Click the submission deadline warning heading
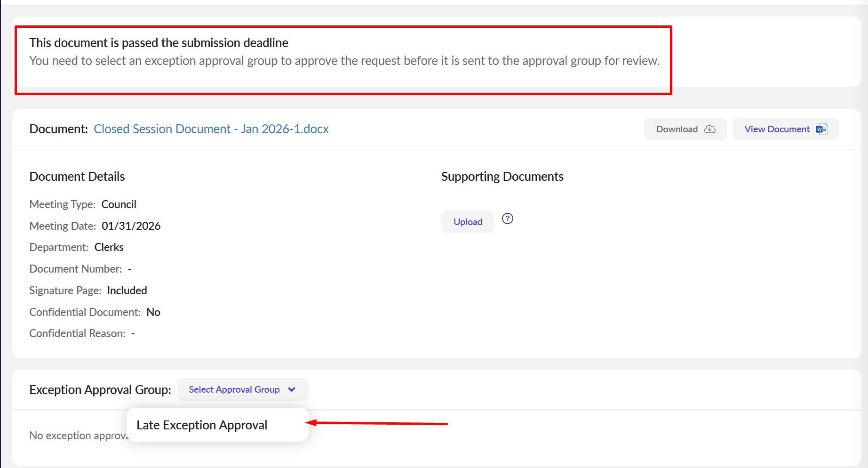868x468 pixels. point(159,43)
